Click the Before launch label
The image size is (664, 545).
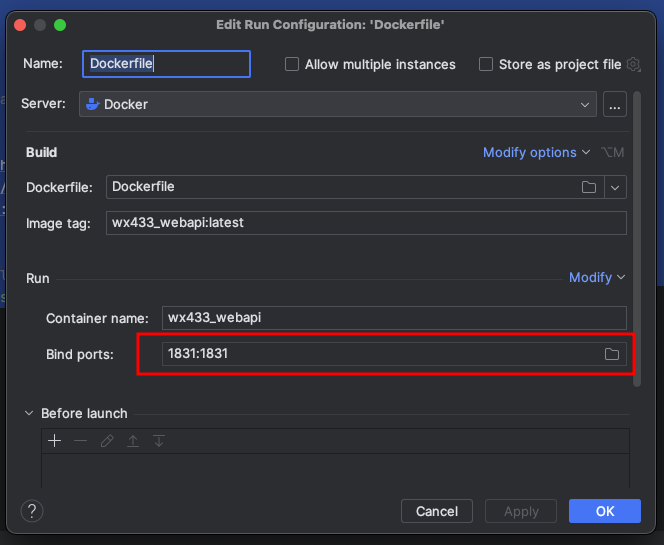84,413
